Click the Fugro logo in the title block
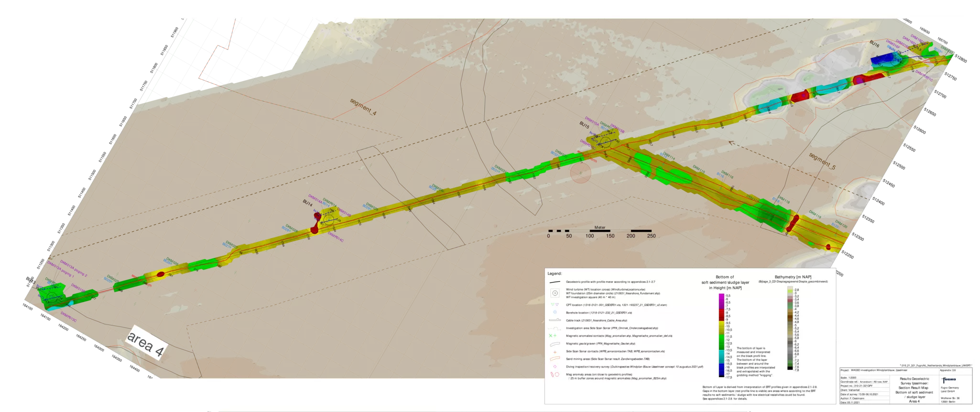Image resolution: width=980 pixels, height=412 pixels. click(949, 379)
